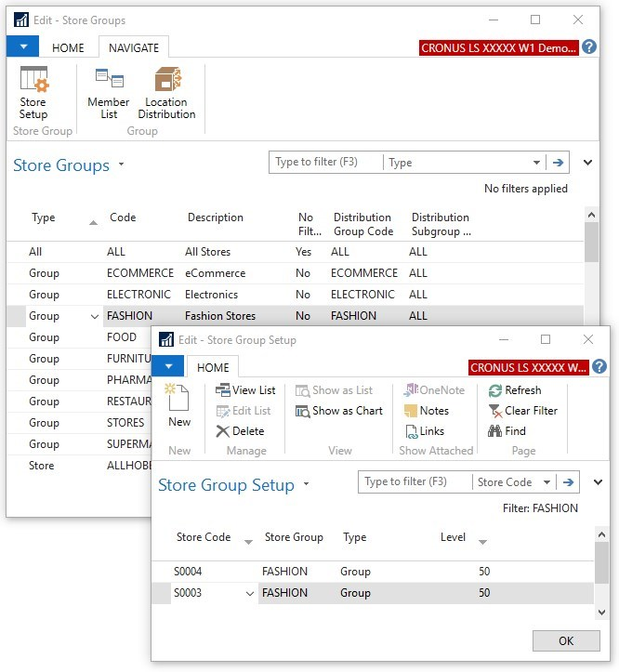Clear Filter on the setup page
Viewport: 619px width, 672px height.
(521, 411)
